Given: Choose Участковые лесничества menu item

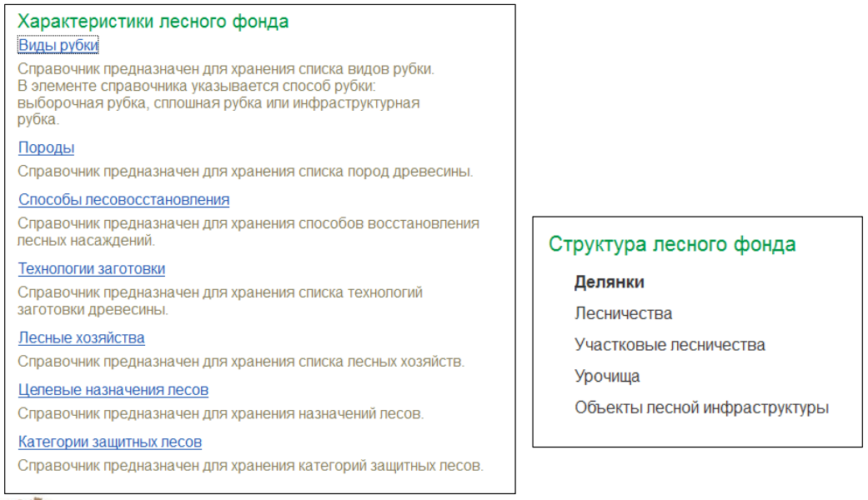Looking at the screenshot, I should tap(670, 345).
